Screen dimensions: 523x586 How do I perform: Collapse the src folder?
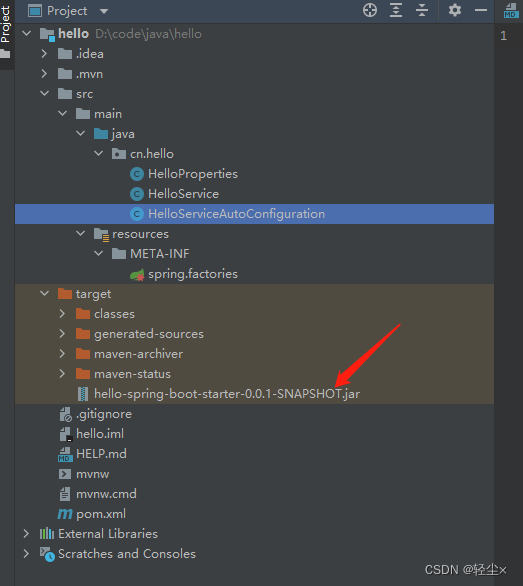(x=44, y=94)
